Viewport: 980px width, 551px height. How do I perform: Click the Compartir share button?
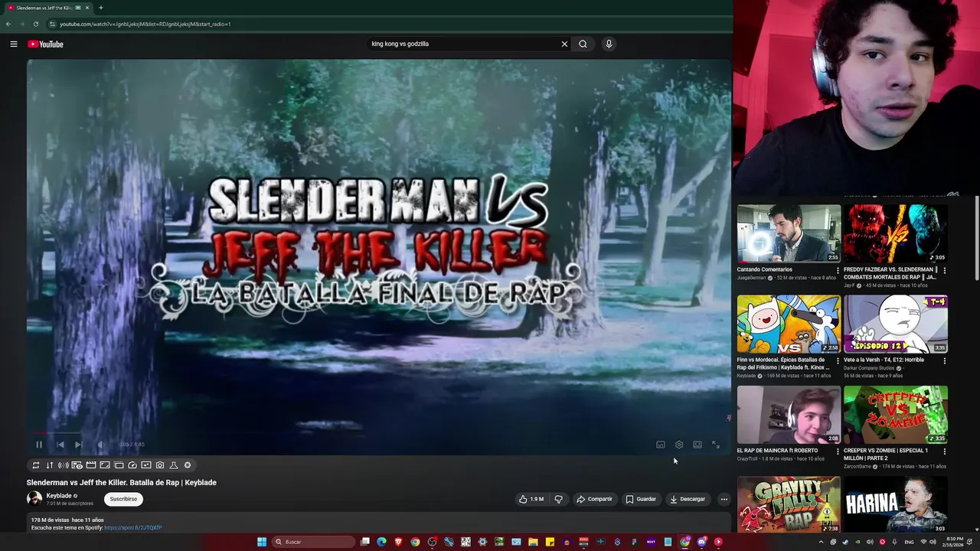pos(594,499)
